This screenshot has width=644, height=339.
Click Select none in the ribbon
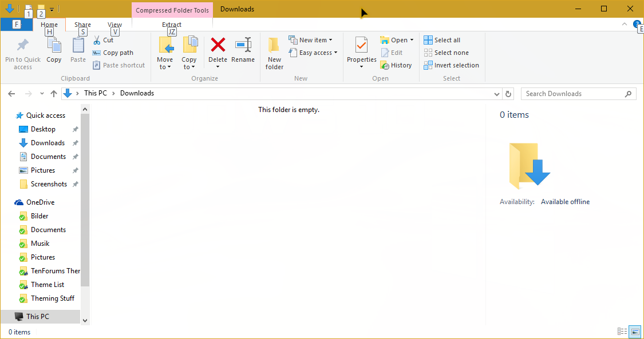pos(446,53)
